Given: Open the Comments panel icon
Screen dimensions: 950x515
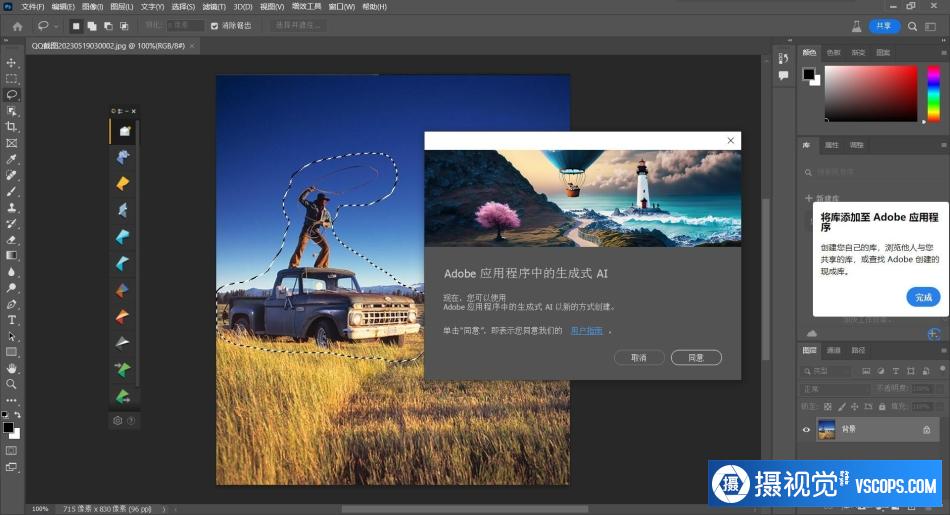Looking at the screenshot, I should click(783, 76).
